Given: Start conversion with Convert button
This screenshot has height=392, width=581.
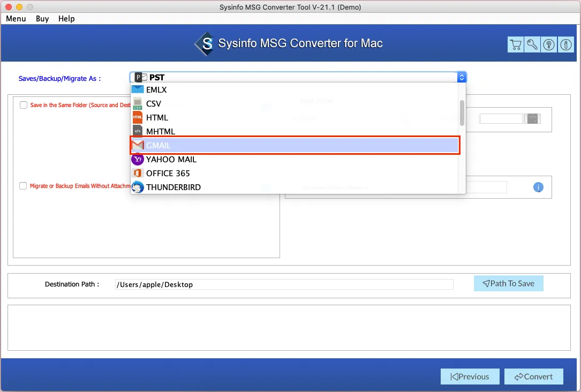Looking at the screenshot, I should click(533, 376).
